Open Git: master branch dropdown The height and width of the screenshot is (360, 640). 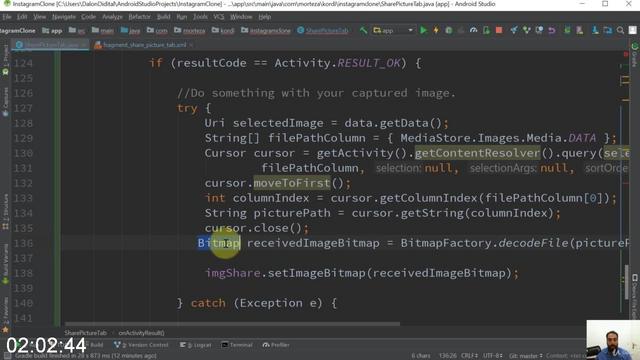click(526, 356)
